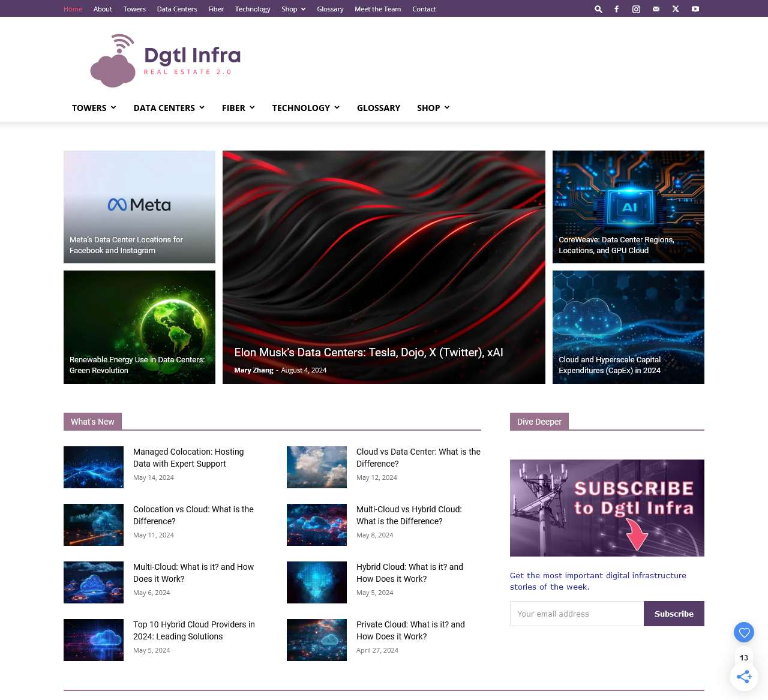Expand the SHOP dropdown in main navigation
768x700 pixels.
tap(433, 108)
